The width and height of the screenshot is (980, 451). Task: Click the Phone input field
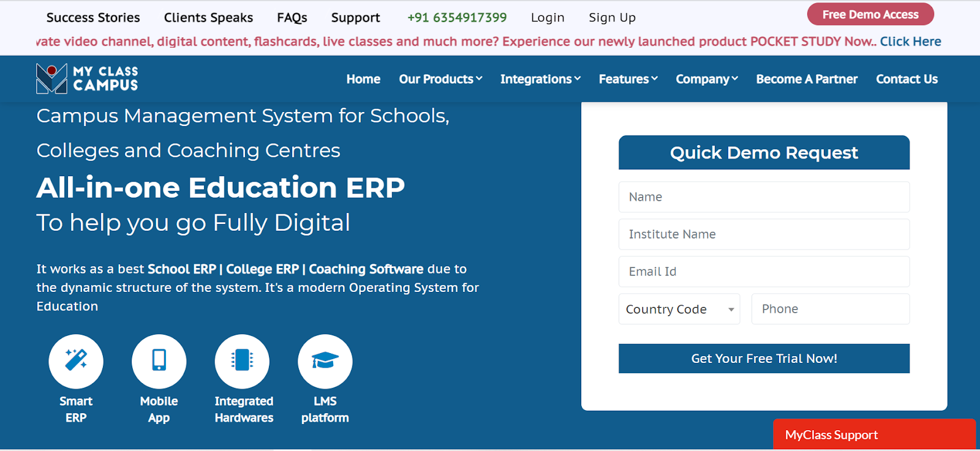tap(831, 309)
